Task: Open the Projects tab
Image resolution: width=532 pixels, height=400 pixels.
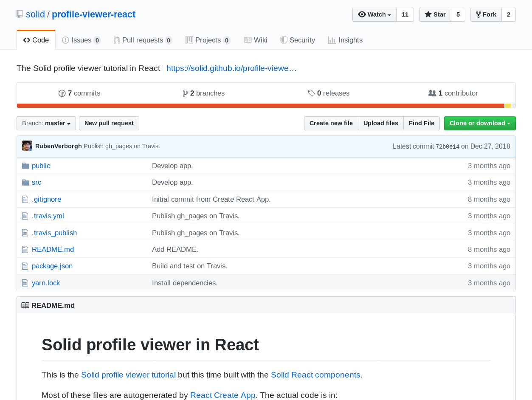Action: point(208,40)
